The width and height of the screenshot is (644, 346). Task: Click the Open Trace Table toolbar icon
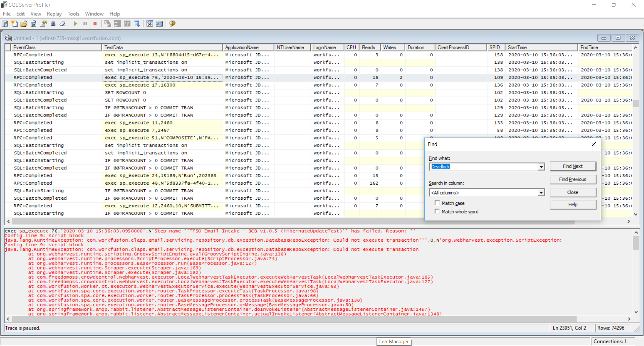click(x=34, y=24)
